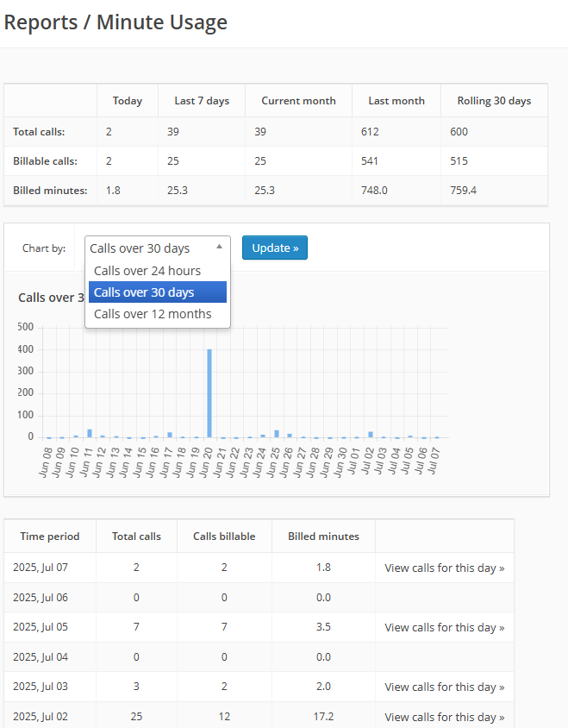Click the Billed minutes table header
Screen dimensions: 568x728
coord(323,537)
